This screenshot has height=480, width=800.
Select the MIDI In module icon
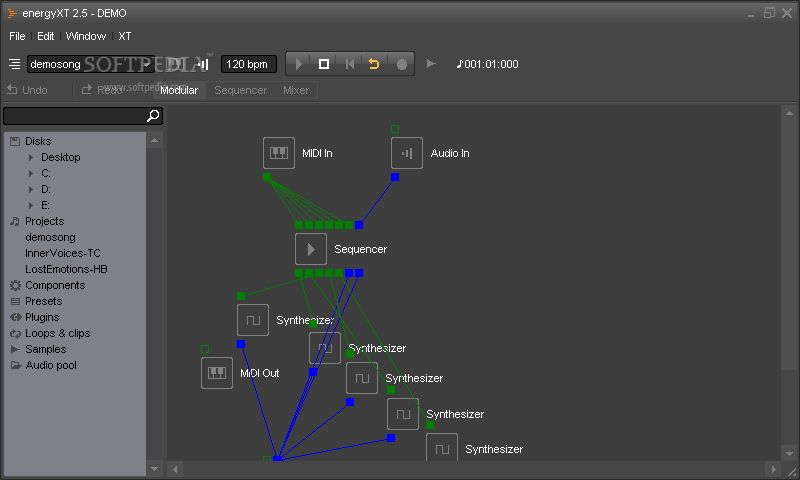(x=279, y=153)
